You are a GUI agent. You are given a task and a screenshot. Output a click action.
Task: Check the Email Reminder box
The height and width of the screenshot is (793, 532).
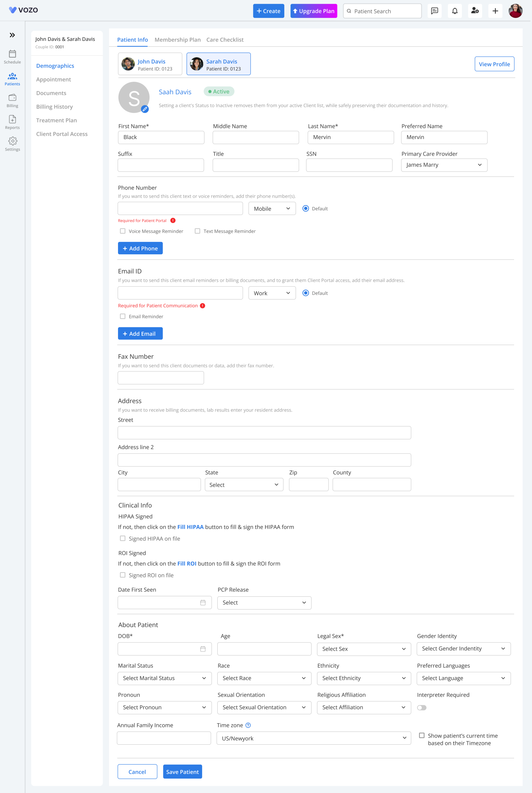123,316
